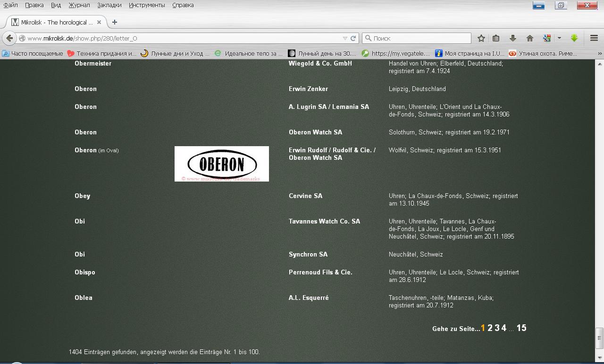Close the Mikrolisk tab
Image resolution: width=604 pixels, height=364 pixels.
(99, 22)
